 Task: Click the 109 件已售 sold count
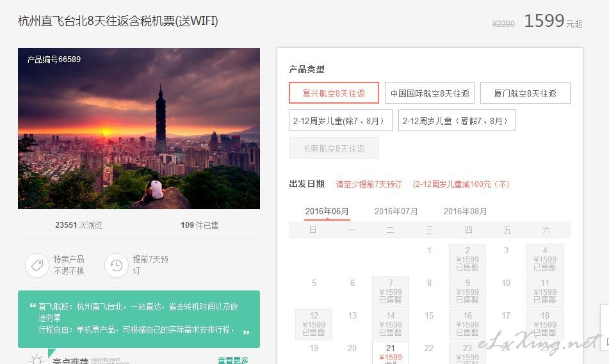(200, 225)
